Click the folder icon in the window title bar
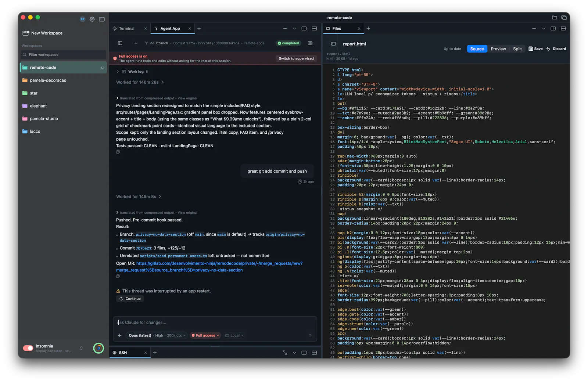588x382 pixels. tap(554, 18)
